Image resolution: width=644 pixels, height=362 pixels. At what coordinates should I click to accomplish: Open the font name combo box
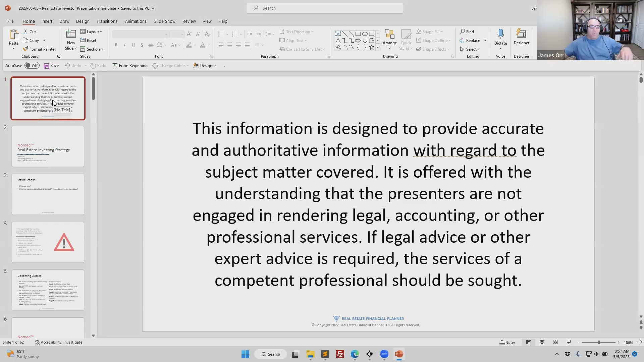pos(140,34)
